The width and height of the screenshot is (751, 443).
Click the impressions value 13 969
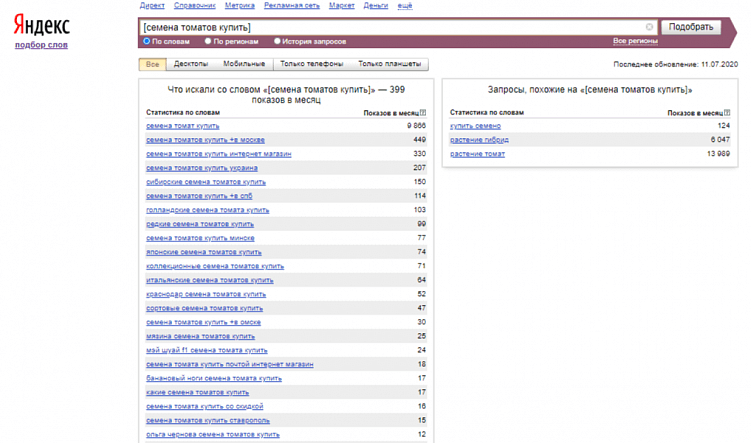(x=718, y=153)
